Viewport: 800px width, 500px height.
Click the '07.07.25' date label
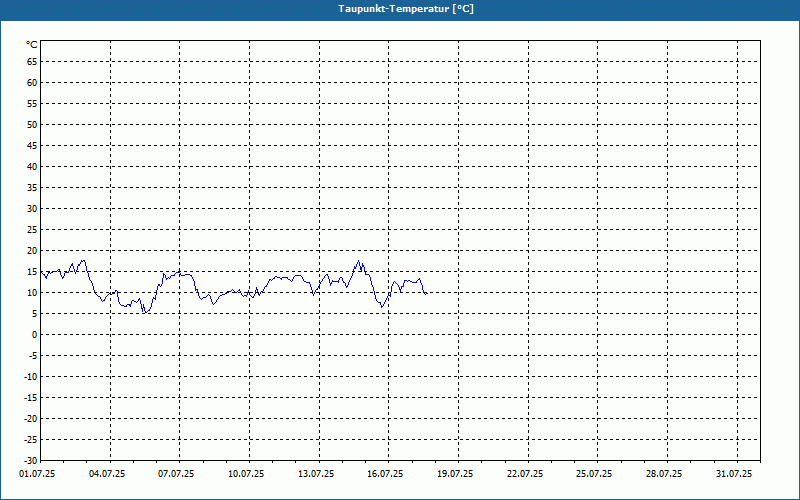(x=176, y=474)
